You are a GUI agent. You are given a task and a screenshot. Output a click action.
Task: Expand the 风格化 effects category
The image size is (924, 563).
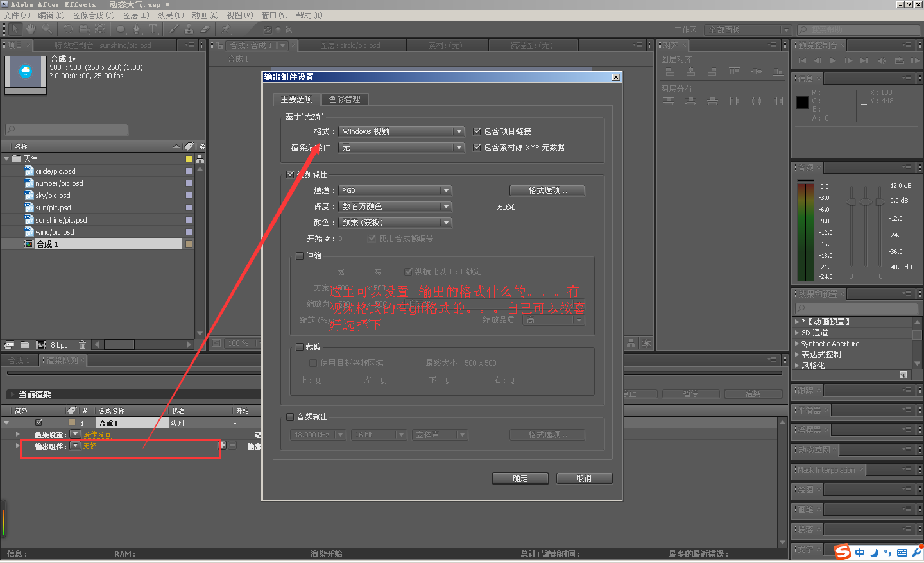pos(796,366)
